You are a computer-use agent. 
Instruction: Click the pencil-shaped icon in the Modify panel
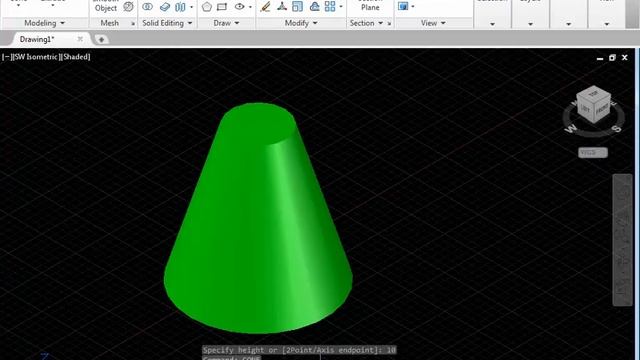265,7
